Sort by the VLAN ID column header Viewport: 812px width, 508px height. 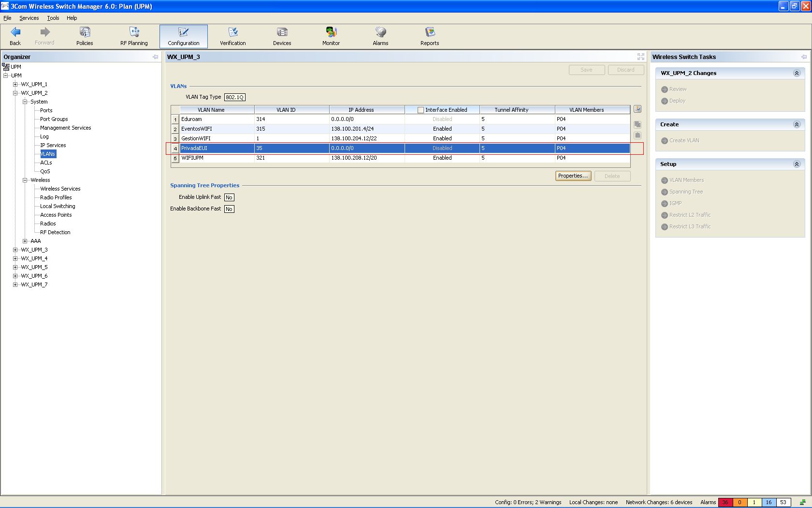292,110
